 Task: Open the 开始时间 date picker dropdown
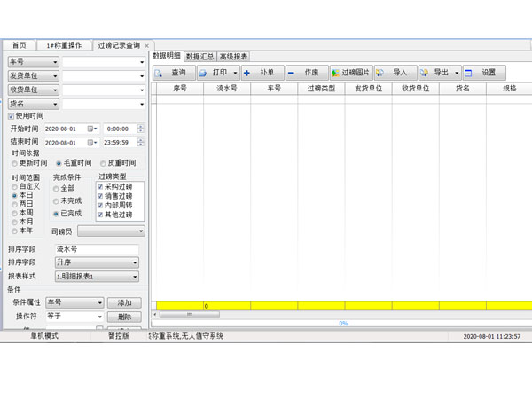(x=92, y=129)
